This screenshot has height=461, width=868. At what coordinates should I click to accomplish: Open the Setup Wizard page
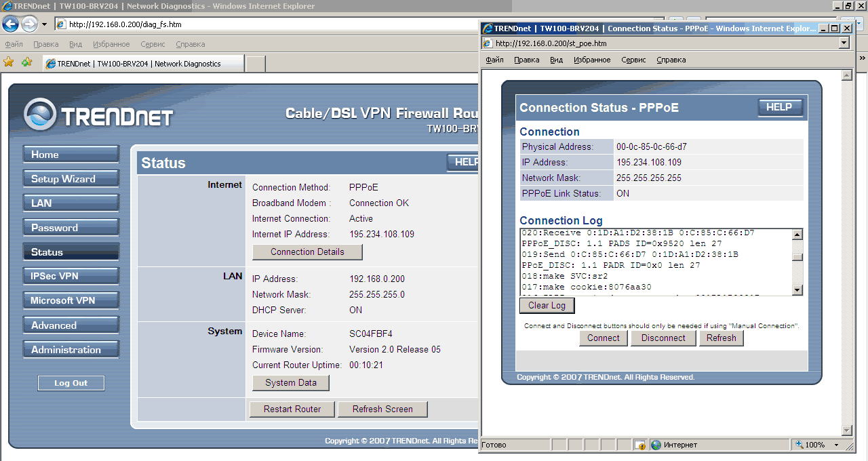(x=71, y=179)
